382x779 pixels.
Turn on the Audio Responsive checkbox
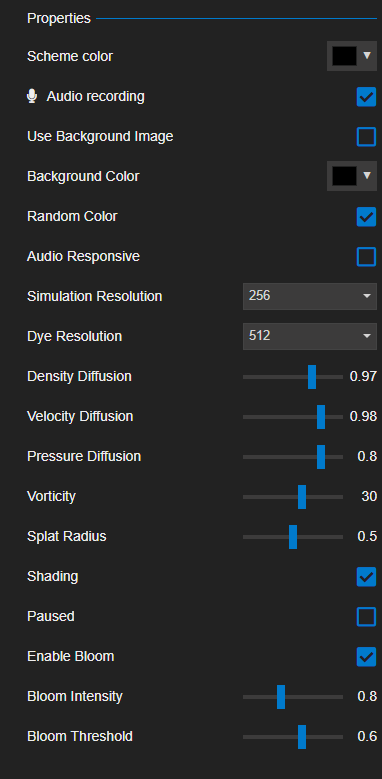pos(366,257)
